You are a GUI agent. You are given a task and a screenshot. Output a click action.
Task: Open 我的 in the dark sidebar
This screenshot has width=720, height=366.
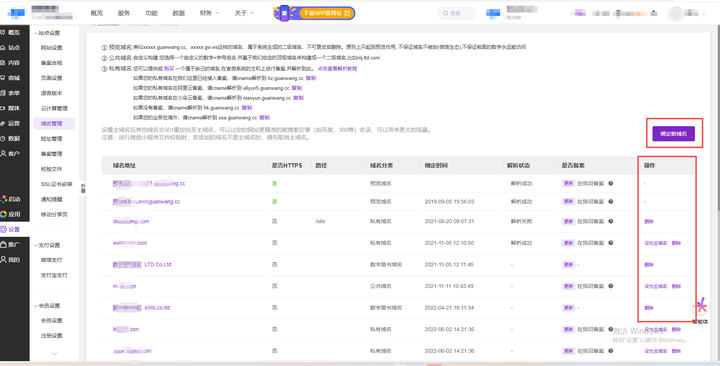point(10,259)
